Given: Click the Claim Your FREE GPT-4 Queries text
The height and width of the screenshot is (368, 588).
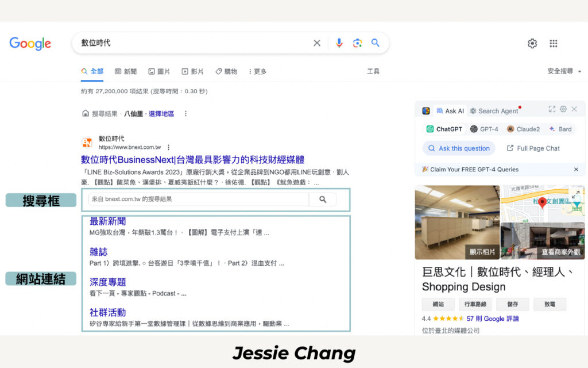Looking at the screenshot, I should click(474, 170).
